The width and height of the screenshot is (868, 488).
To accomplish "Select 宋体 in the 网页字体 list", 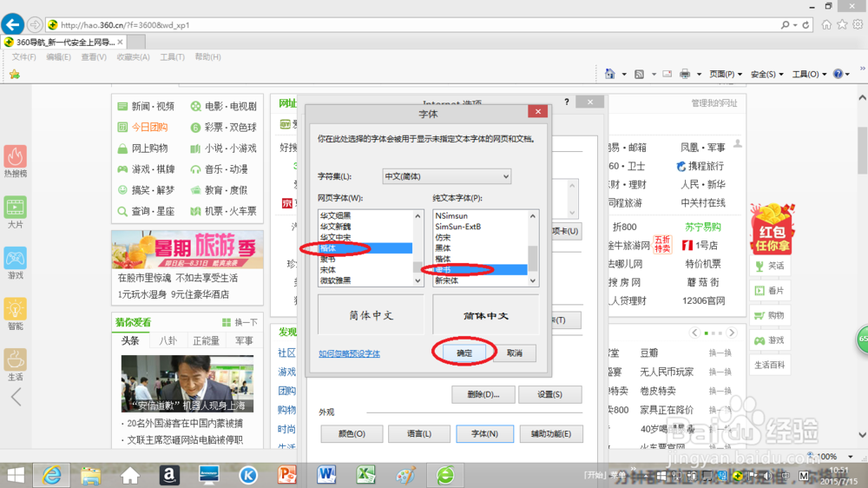I will pos(365,270).
